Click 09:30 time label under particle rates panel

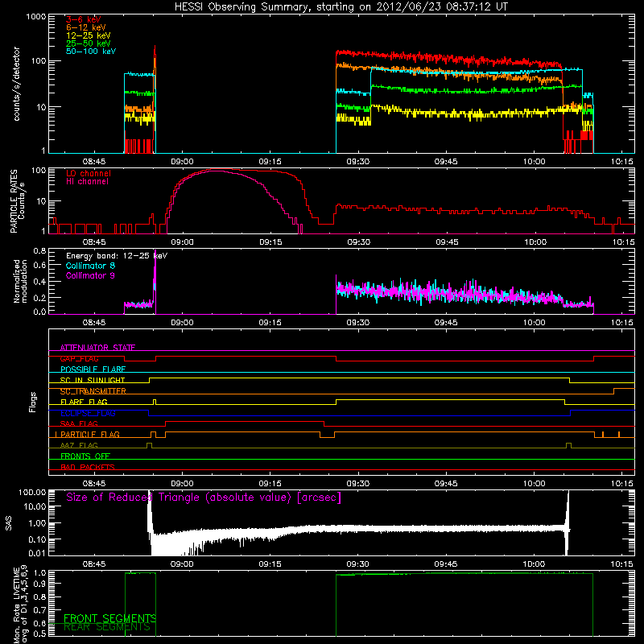point(358,242)
